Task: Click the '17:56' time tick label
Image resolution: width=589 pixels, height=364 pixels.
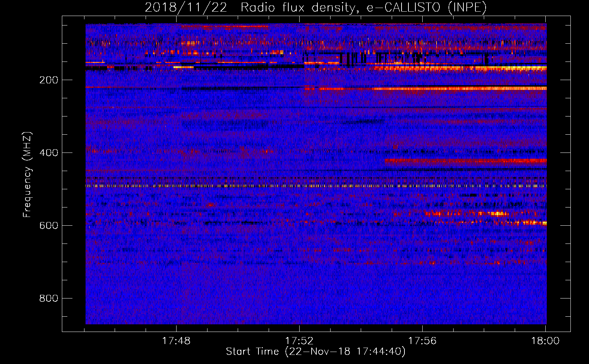Action: 422,341
